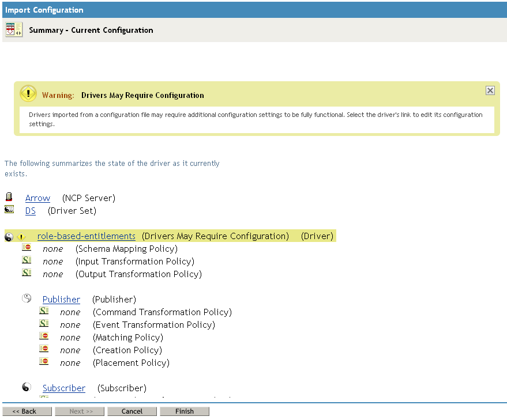Open the Arrow server link

(x=38, y=198)
